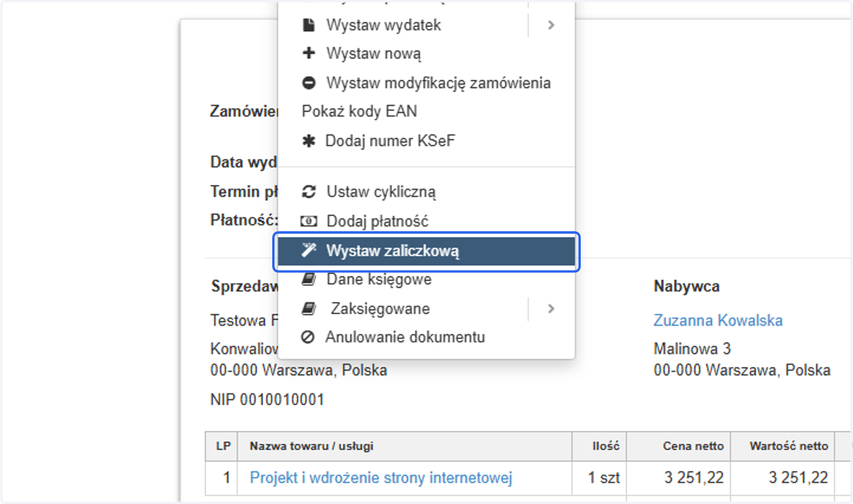
Task: Click NIP 0010010001 text
Action: (267, 400)
